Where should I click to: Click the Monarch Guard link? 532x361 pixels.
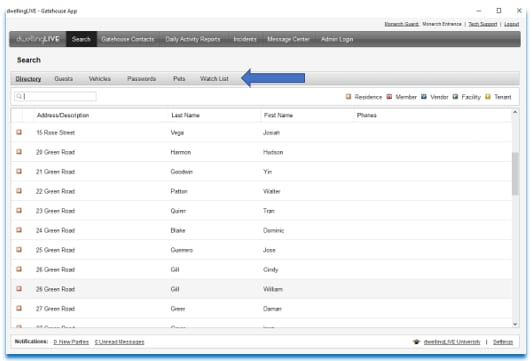tap(402, 24)
